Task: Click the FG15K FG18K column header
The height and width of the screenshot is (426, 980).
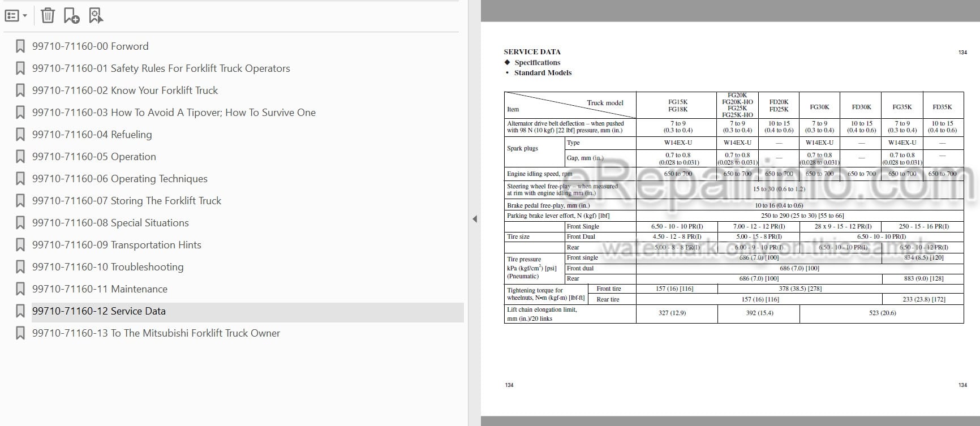Action: click(677, 106)
